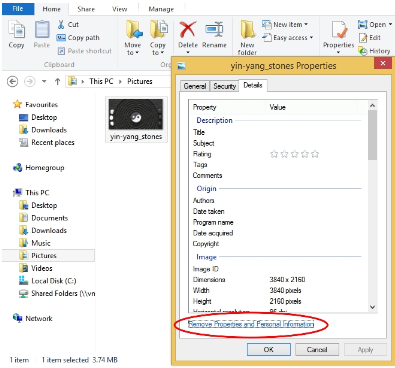Close the yin-yang_stones Properties dialog
Image resolution: width=395 pixels, height=368 pixels.
pos(383,63)
